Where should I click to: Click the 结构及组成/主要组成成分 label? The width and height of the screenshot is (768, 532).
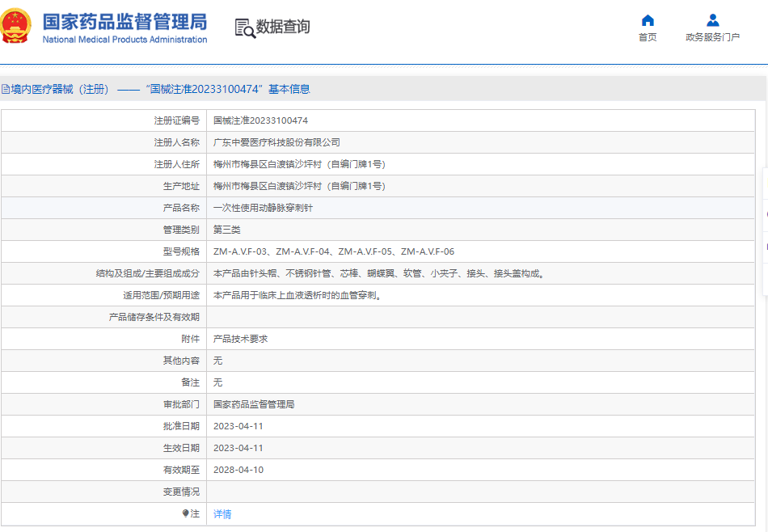(x=148, y=273)
